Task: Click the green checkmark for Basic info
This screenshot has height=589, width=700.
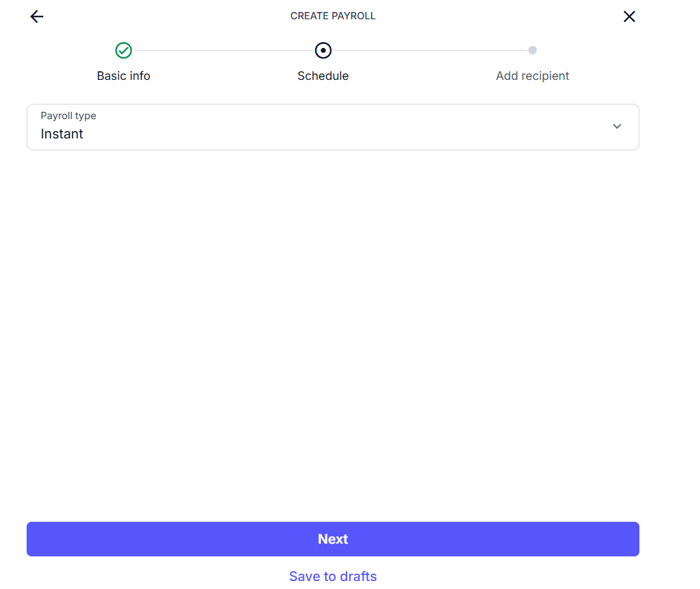Action: click(124, 51)
